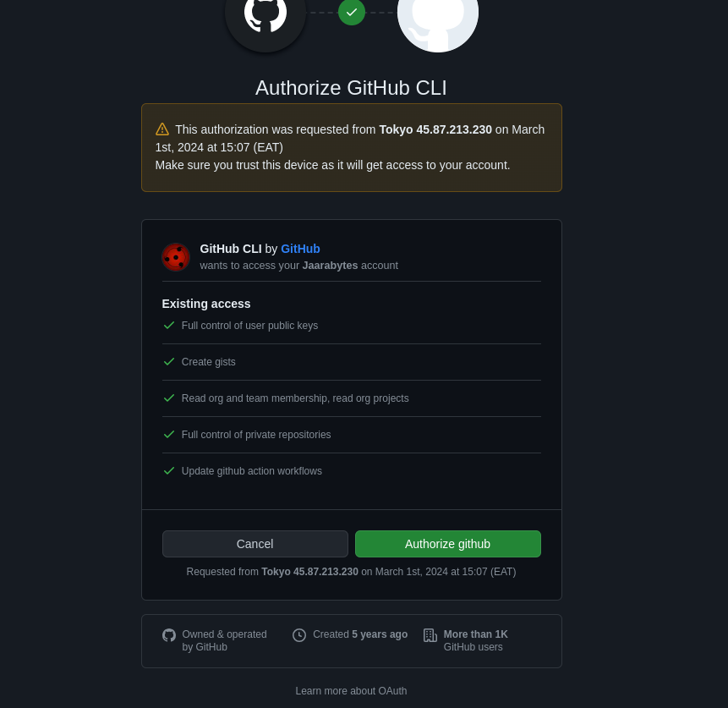This screenshot has height=708, width=728.
Task: Click the red GitHub CLI app avatar
Action: [176, 257]
